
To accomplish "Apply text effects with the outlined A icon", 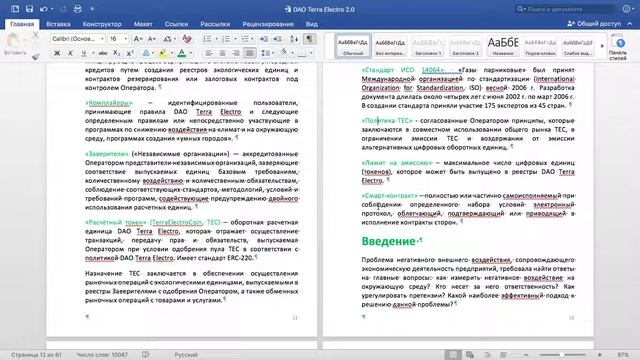I will click(x=146, y=53).
